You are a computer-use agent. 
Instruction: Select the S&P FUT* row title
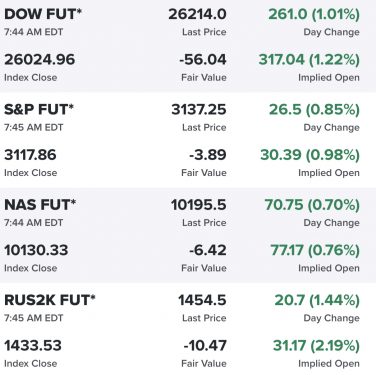39,110
